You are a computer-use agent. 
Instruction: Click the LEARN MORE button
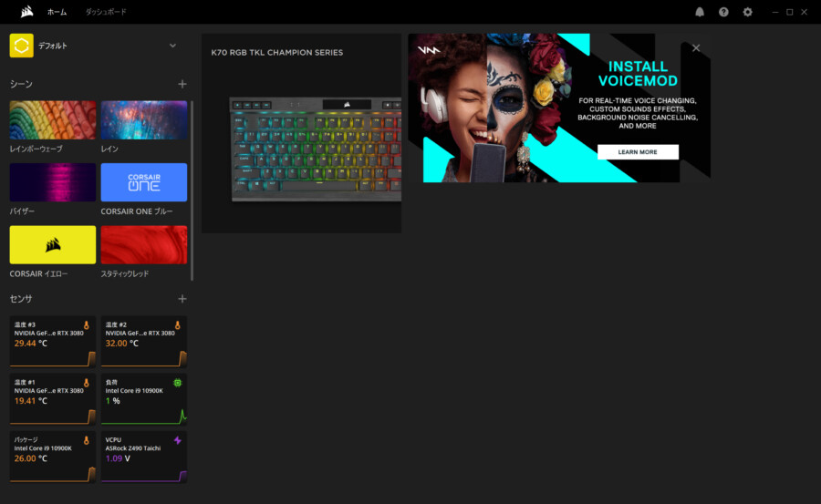(638, 152)
